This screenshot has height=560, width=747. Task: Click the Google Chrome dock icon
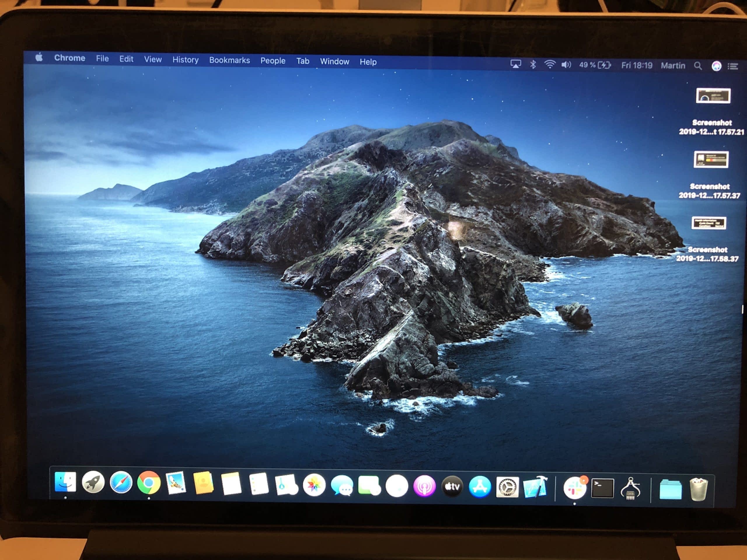click(x=149, y=483)
